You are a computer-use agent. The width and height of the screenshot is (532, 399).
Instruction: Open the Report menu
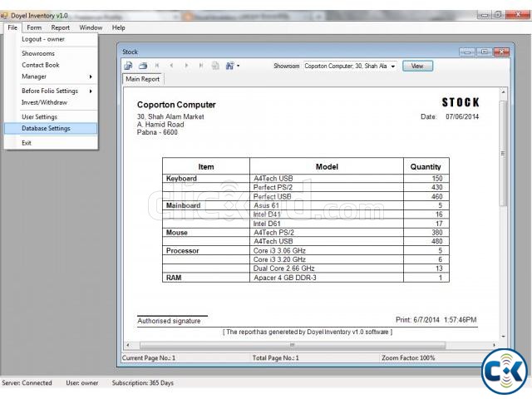(x=61, y=27)
